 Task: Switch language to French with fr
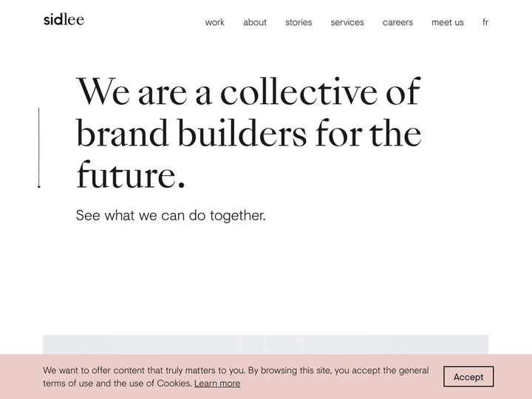tap(485, 22)
